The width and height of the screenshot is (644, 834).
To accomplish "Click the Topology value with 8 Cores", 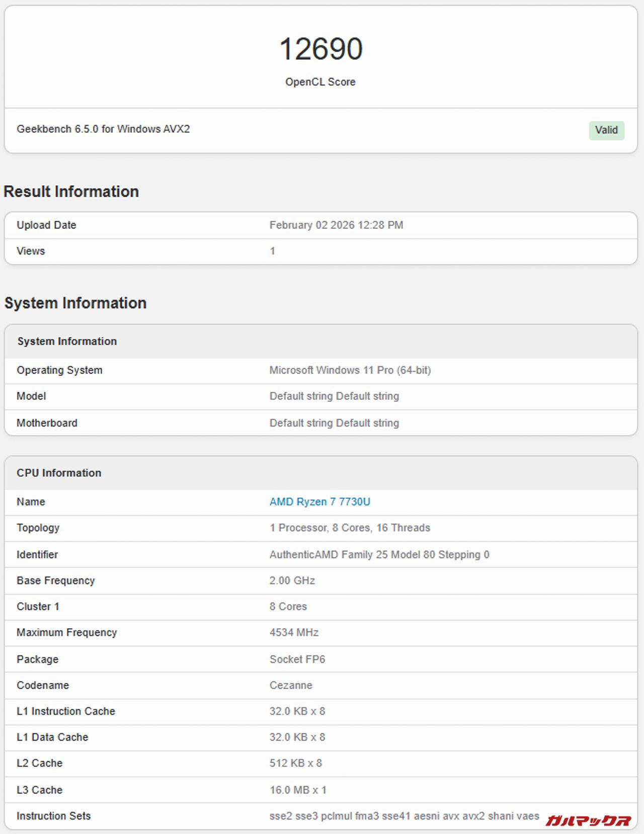I will (350, 528).
